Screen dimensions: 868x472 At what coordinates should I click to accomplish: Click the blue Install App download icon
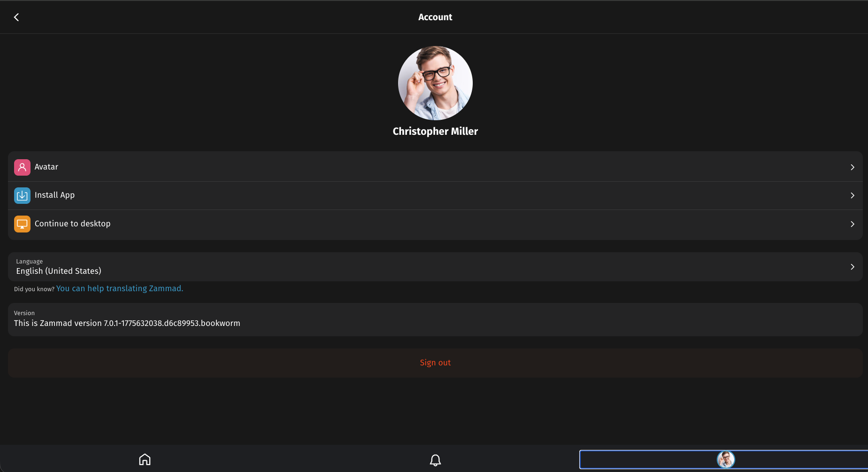click(22, 195)
